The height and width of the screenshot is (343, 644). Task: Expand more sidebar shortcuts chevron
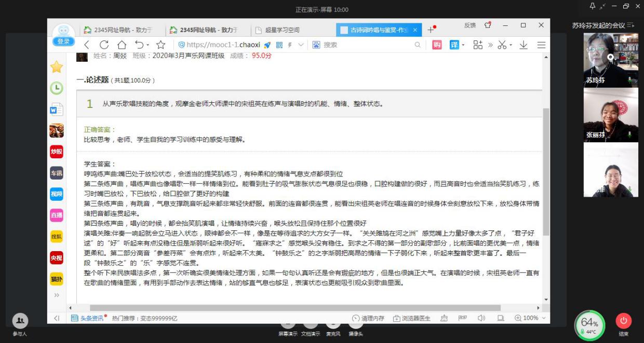[56, 295]
